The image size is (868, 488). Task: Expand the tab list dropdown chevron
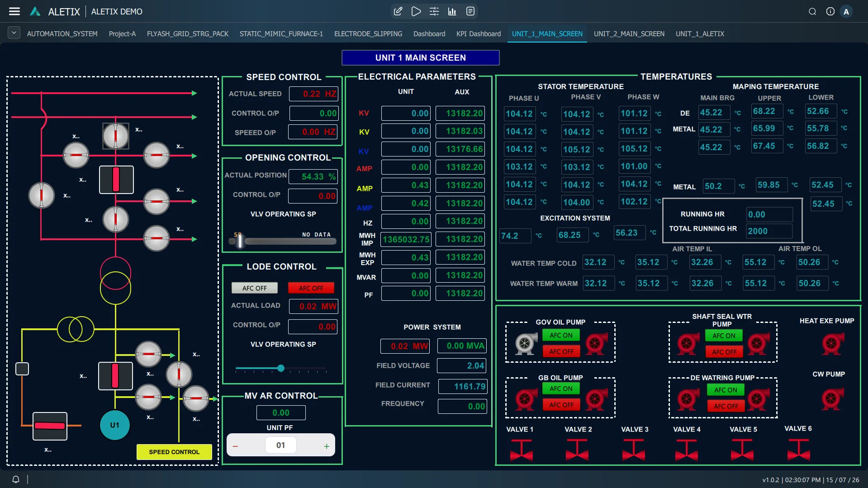pos(14,33)
